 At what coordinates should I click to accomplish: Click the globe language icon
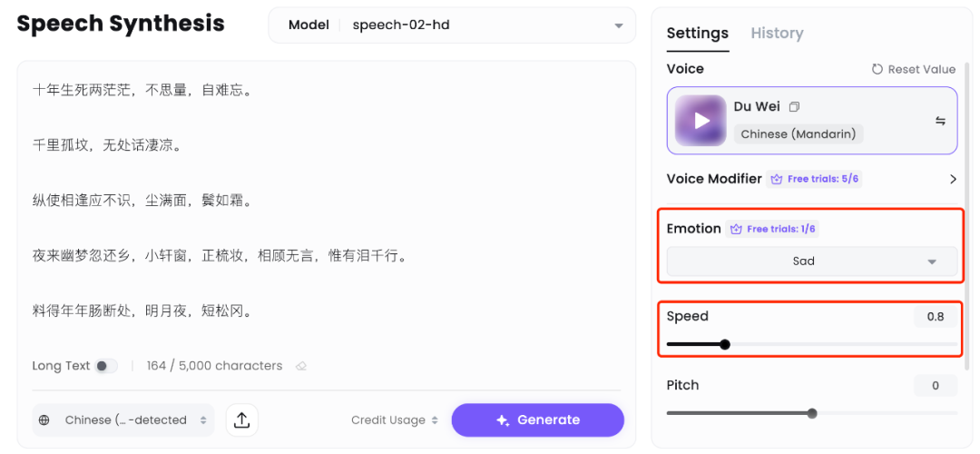[44, 420]
